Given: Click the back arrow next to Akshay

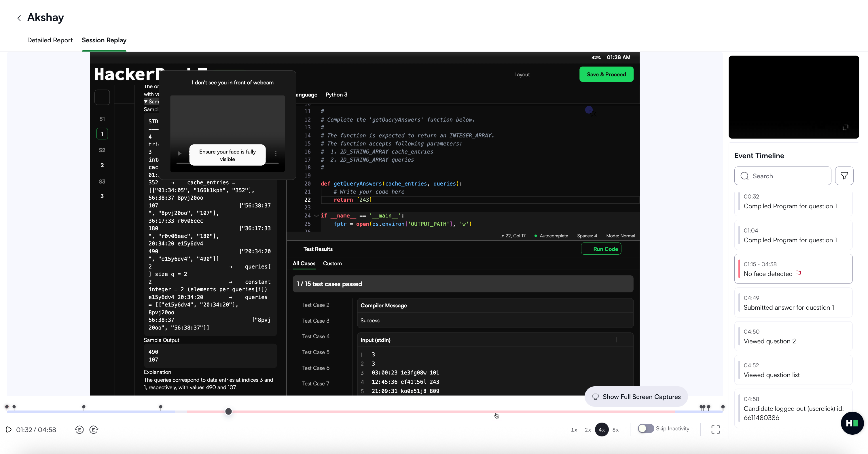Looking at the screenshot, I should click(19, 18).
